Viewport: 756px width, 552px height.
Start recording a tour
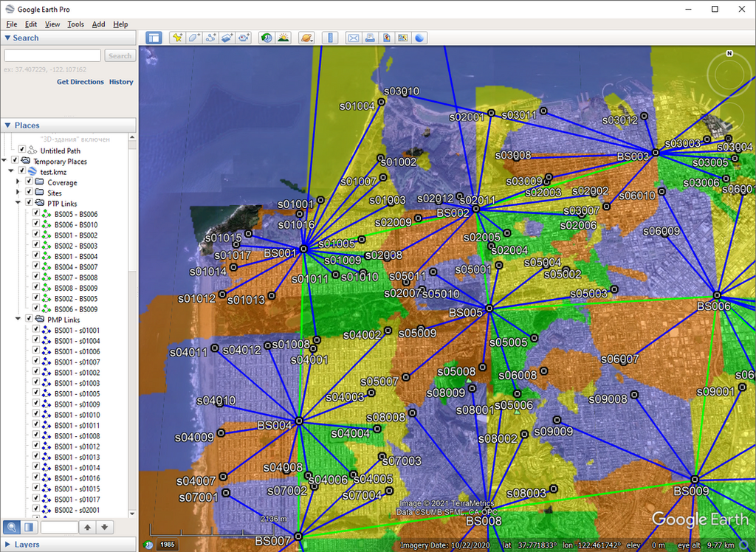tap(244, 37)
